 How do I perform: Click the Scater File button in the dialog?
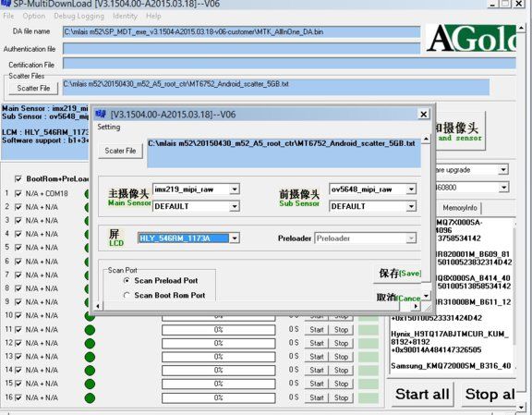120,151
